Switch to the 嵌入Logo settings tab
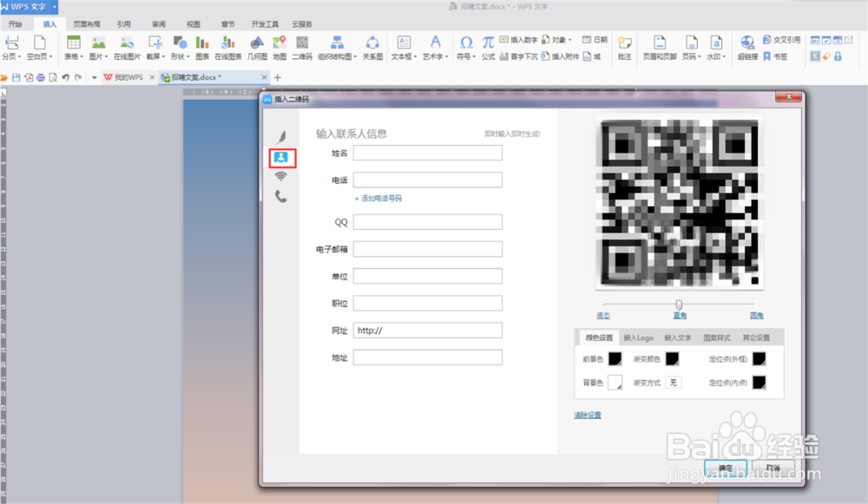The height and width of the screenshot is (504, 868). pyautogui.click(x=638, y=337)
